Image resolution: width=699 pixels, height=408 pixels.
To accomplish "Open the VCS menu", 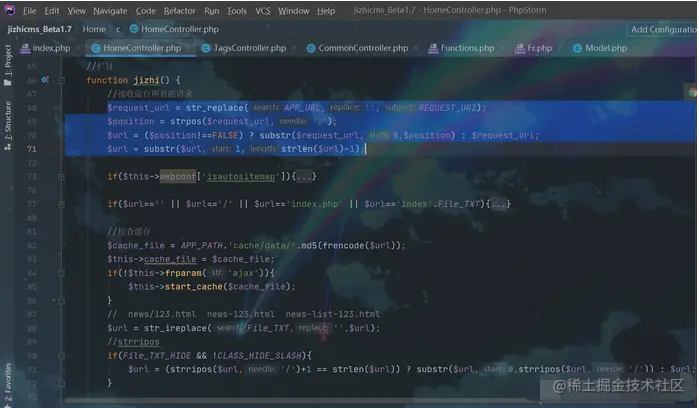I will pyautogui.click(x=263, y=11).
